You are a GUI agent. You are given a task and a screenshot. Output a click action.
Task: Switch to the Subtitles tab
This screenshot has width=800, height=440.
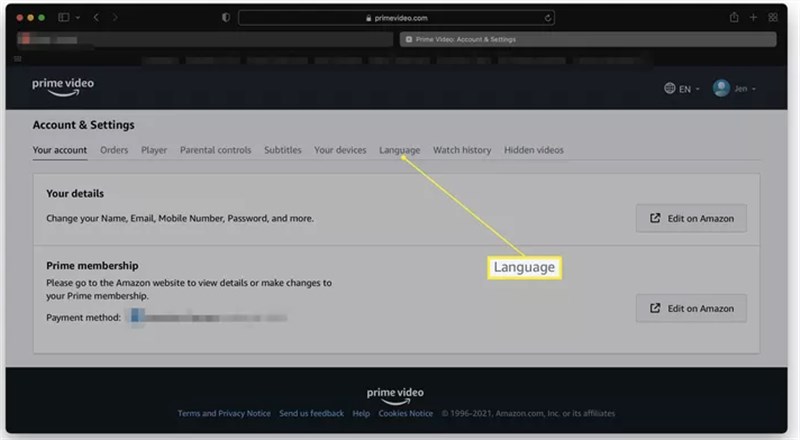pos(283,150)
